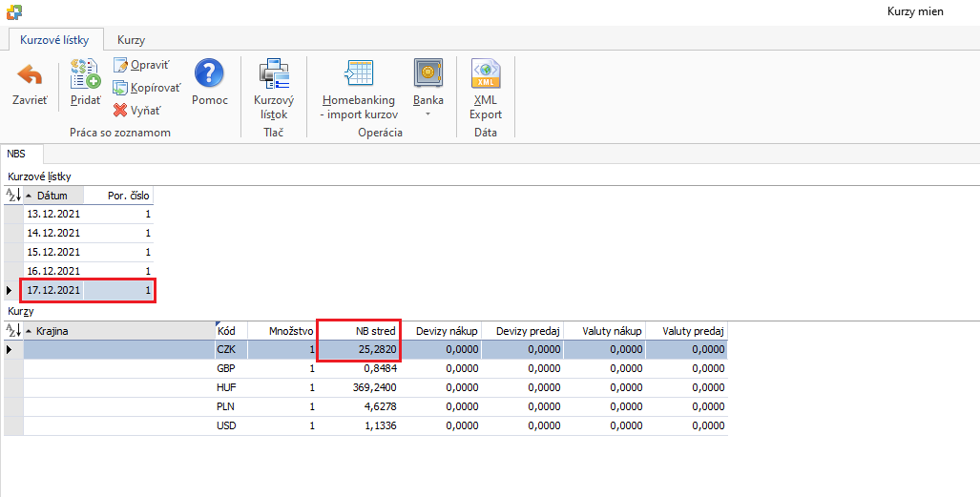Click the Devizy nákup column header

441,331
